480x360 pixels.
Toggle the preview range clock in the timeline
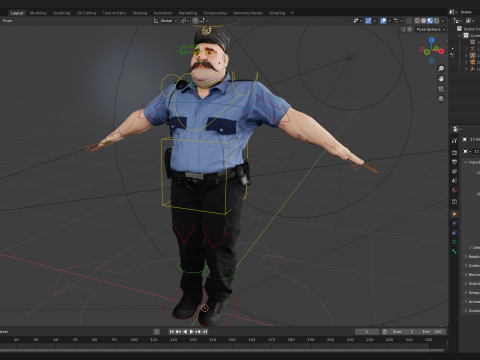coord(384,331)
